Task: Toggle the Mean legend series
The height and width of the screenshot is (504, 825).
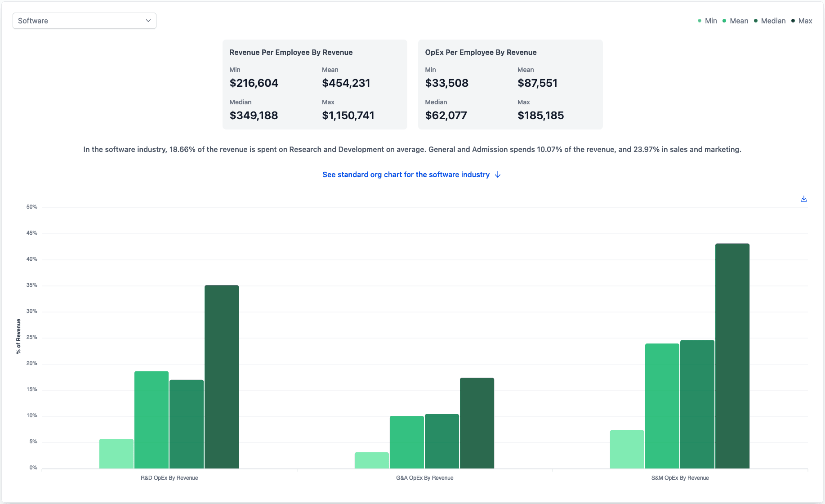Action: 736,21
